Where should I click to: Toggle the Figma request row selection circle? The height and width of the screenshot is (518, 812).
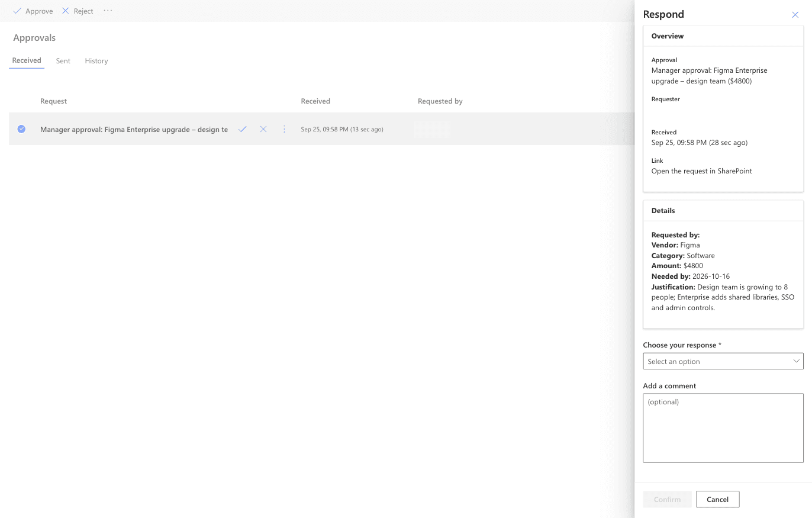pos(21,128)
